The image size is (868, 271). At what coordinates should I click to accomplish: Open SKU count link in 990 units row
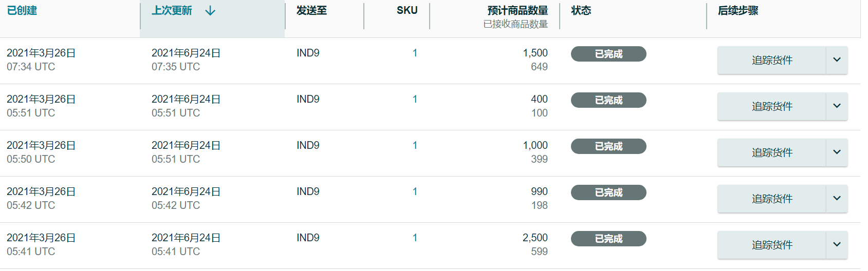tap(415, 191)
